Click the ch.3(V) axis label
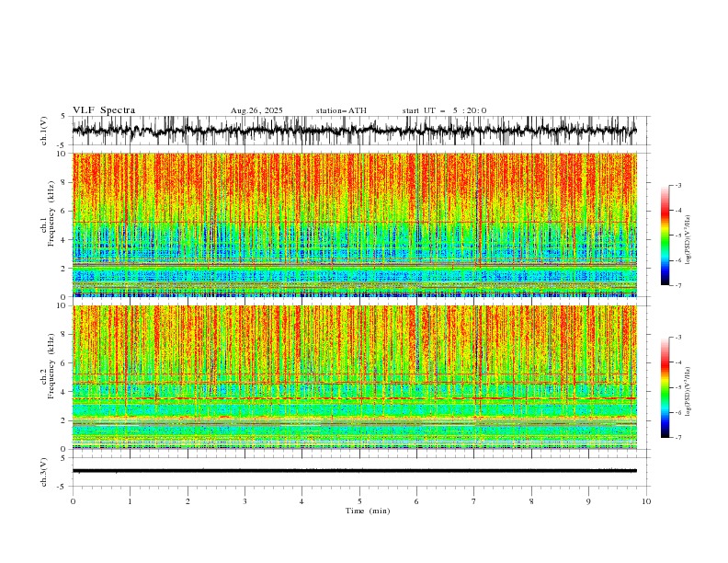This screenshot has height=563, width=728. [43, 472]
